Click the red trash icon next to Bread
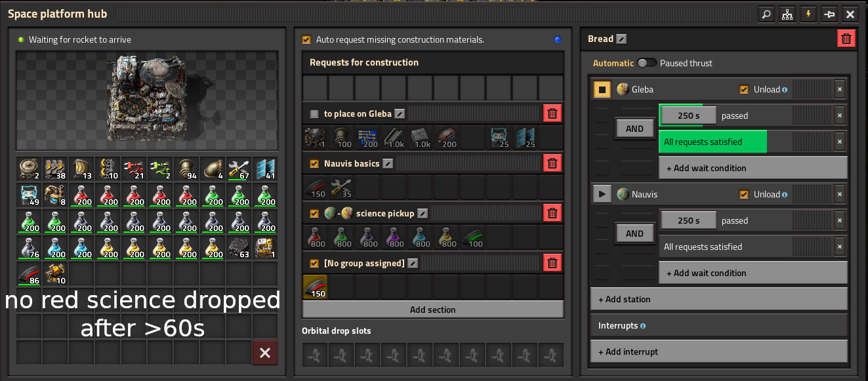Image resolution: width=868 pixels, height=381 pixels. (846, 39)
